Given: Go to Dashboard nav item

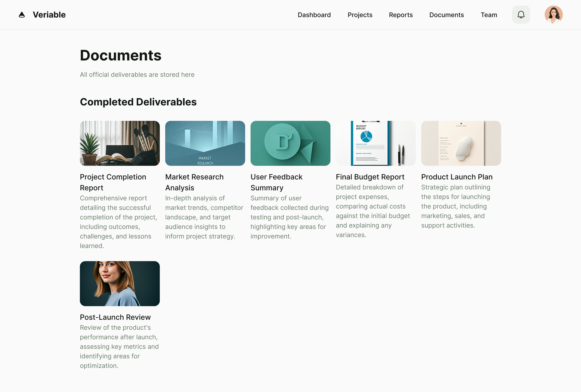Looking at the screenshot, I should [x=314, y=15].
